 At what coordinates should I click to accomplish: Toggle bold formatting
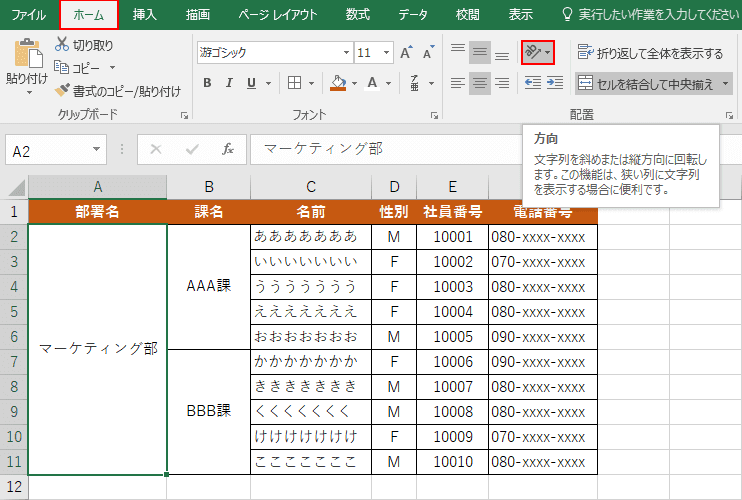pyautogui.click(x=207, y=83)
